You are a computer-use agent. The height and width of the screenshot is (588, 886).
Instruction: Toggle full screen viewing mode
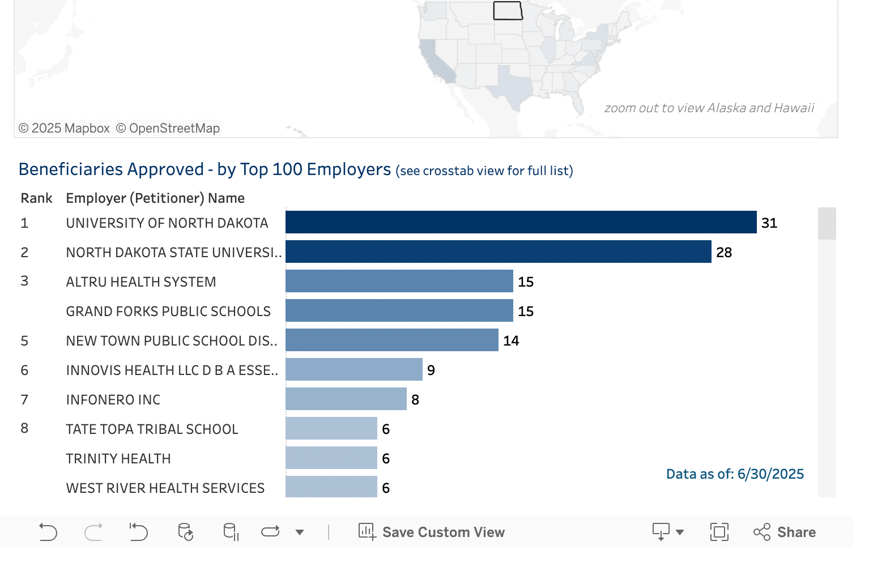click(718, 532)
